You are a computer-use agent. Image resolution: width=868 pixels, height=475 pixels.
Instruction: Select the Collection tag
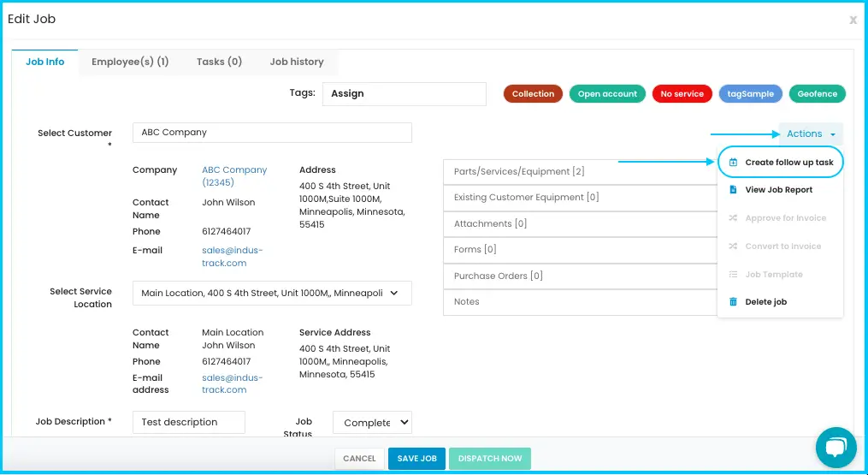[x=533, y=93]
